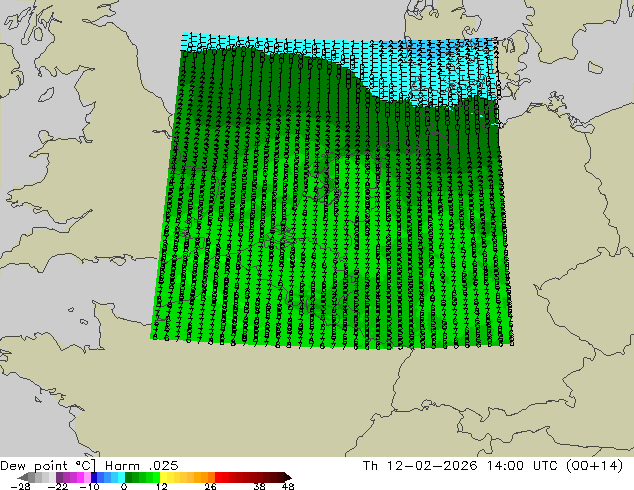Screen dimensions: 634x490
Task: Click the 'Harm .025' model label
Action: click(142, 466)
